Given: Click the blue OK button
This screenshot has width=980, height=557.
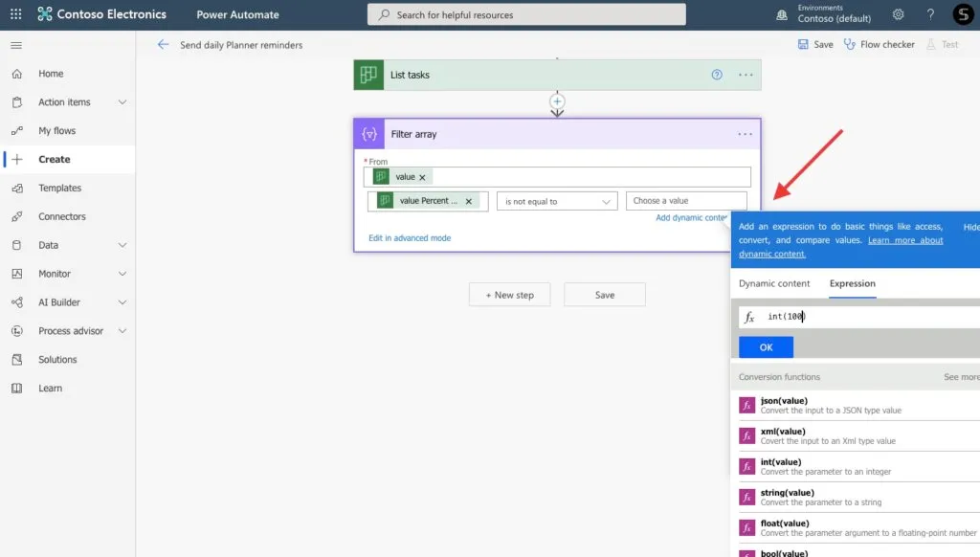Looking at the screenshot, I should pyautogui.click(x=766, y=347).
